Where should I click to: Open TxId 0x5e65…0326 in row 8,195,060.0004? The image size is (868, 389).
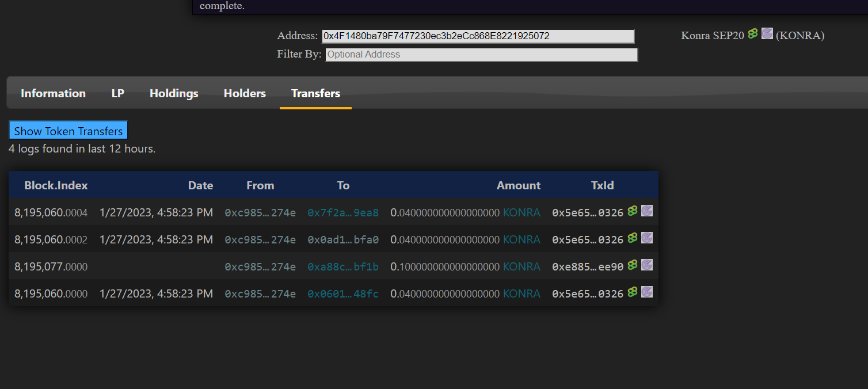(x=588, y=213)
